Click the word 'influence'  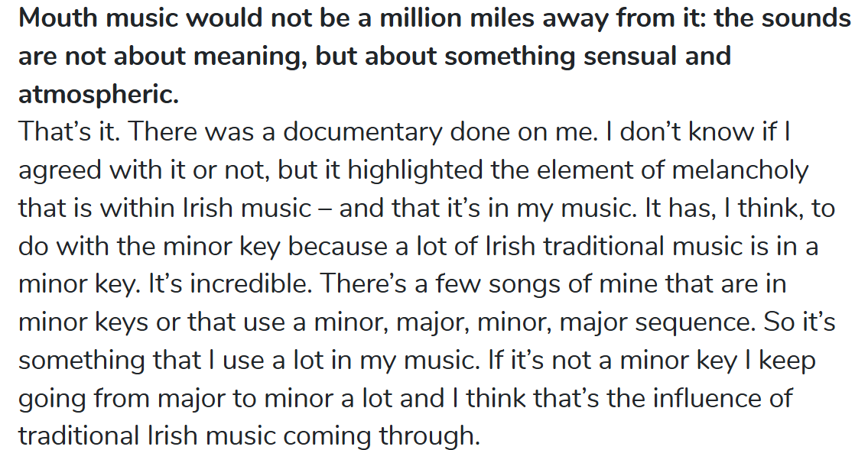[706, 399]
